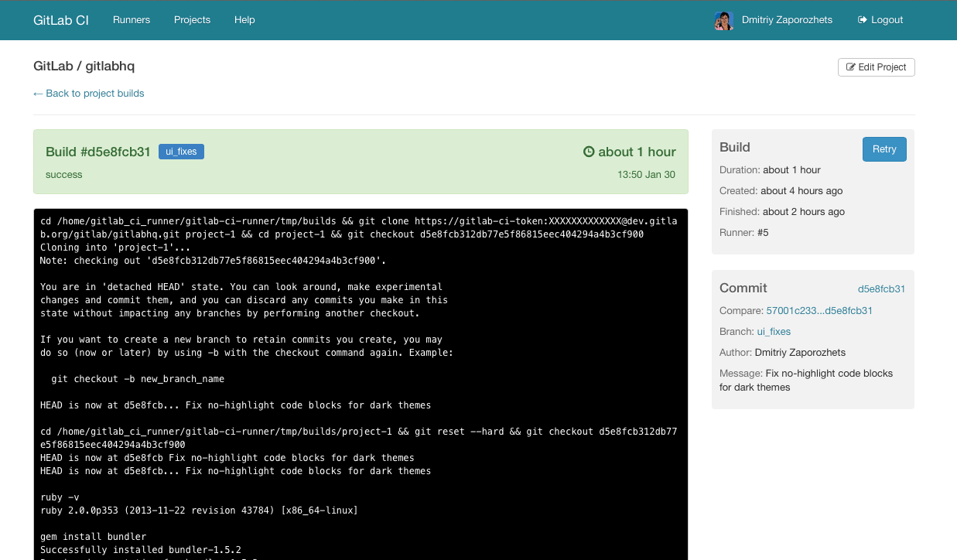Click the GitLab / gitlabhq project title

click(x=84, y=67)
